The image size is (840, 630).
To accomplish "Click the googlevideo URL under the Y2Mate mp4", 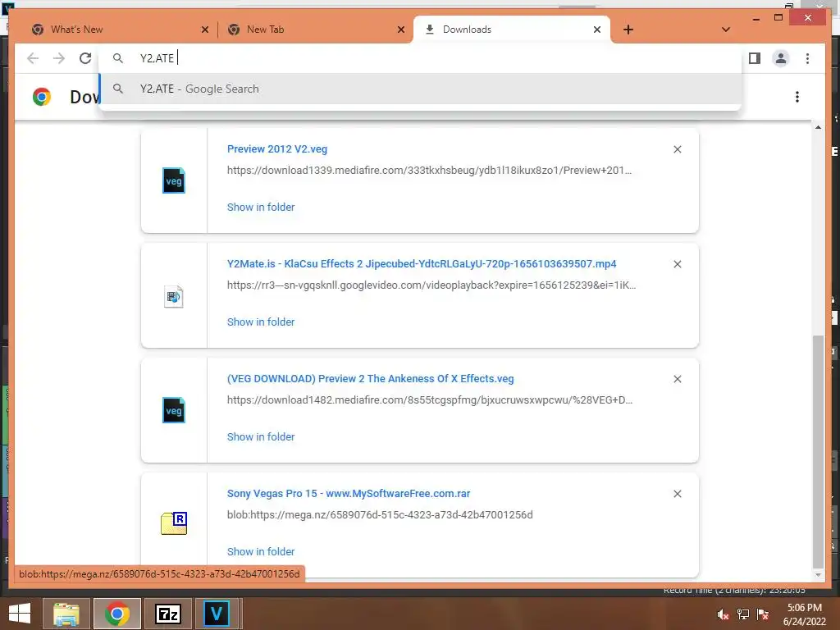I will pos(431,285).
